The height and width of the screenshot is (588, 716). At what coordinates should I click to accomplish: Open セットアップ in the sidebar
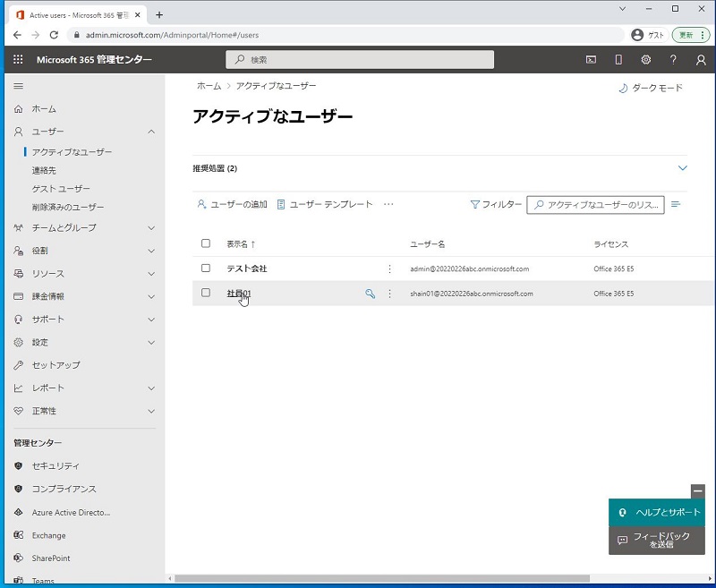(55, 365)
